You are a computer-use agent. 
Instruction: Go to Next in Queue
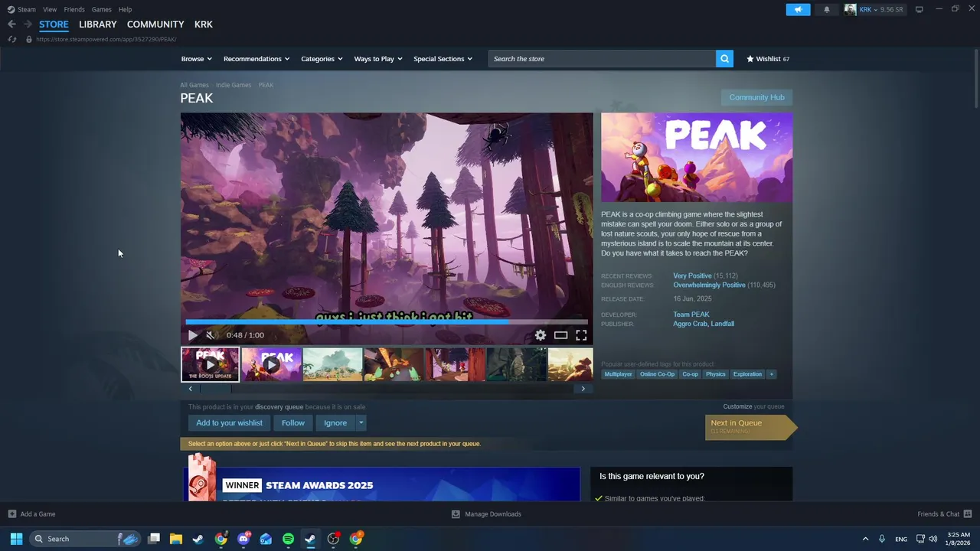point(750,426)
